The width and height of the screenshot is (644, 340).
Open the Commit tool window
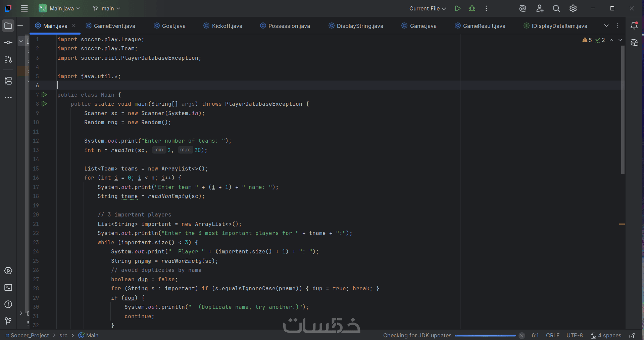click(8, 43)
